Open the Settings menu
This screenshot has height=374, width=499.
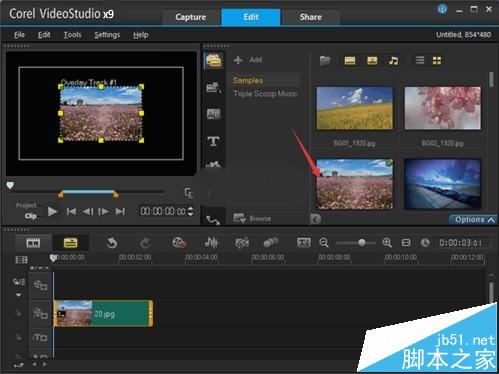pyautogui.click(x=107, y=35)
